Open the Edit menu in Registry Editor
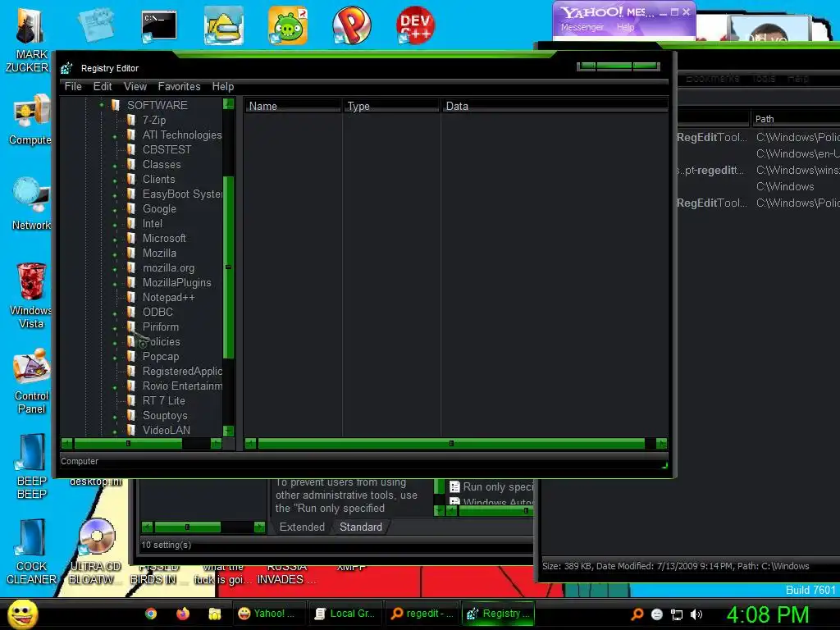Image resolution: width=840 pixels, height=630 pixels. pyautogui.click(x=103, y=86)
